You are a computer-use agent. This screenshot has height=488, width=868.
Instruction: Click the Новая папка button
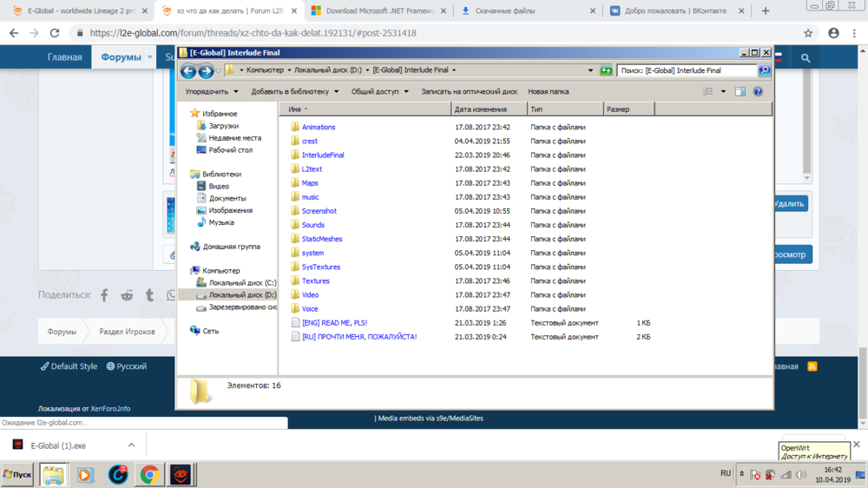point(548,91)
